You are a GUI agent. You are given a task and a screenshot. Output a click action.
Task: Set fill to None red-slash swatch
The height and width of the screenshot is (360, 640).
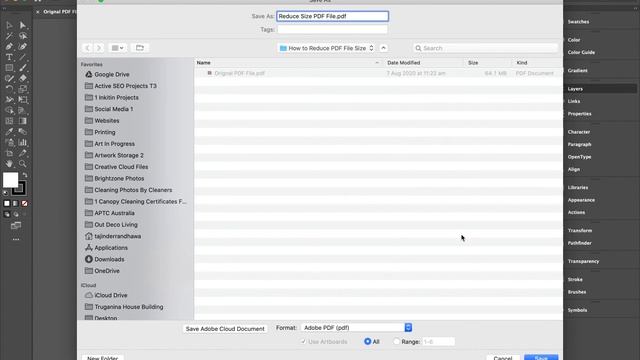pyautogui.click(x=24, y=203)
